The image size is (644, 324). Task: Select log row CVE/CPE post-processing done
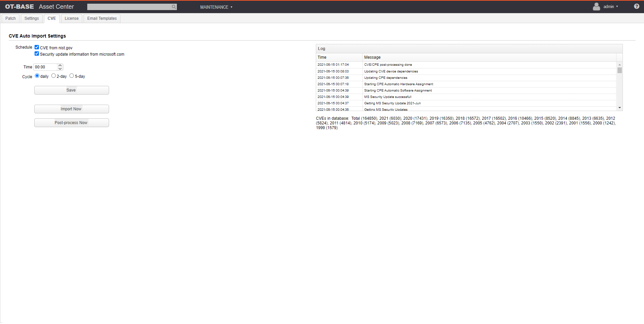pyautogui.click(x=466, y=65)
